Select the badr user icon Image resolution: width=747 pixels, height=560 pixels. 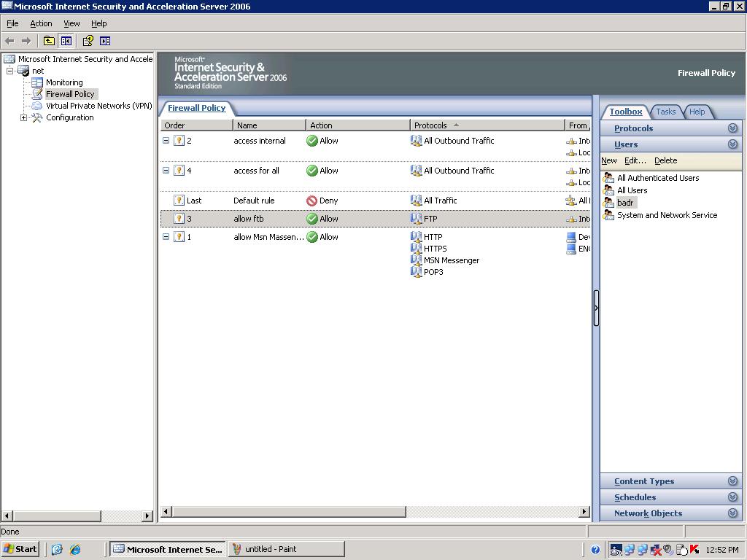[608, 203]
